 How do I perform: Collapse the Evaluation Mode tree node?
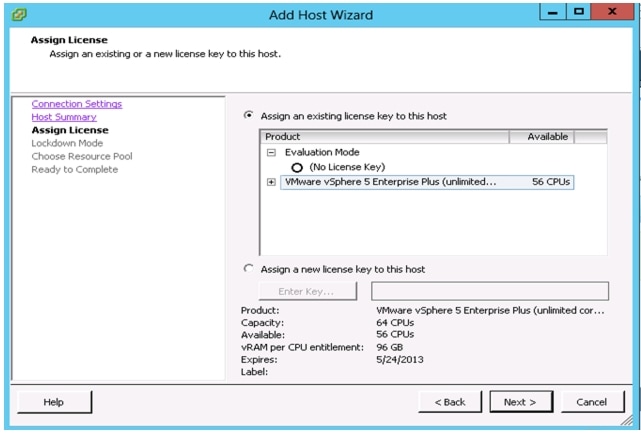click(271, 152)
